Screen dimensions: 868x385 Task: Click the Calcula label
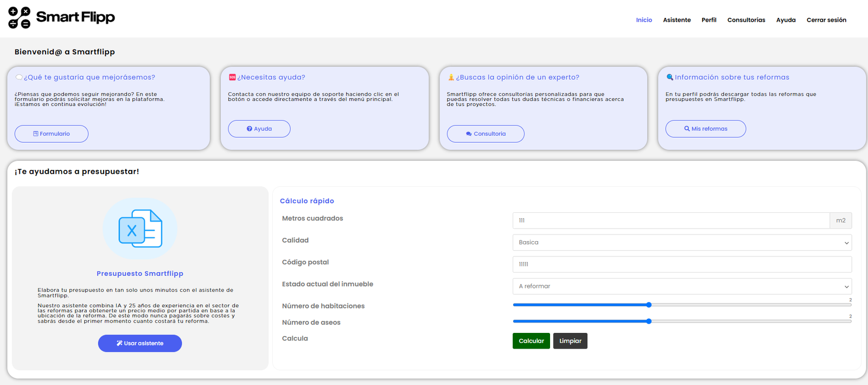coord(295,338)
